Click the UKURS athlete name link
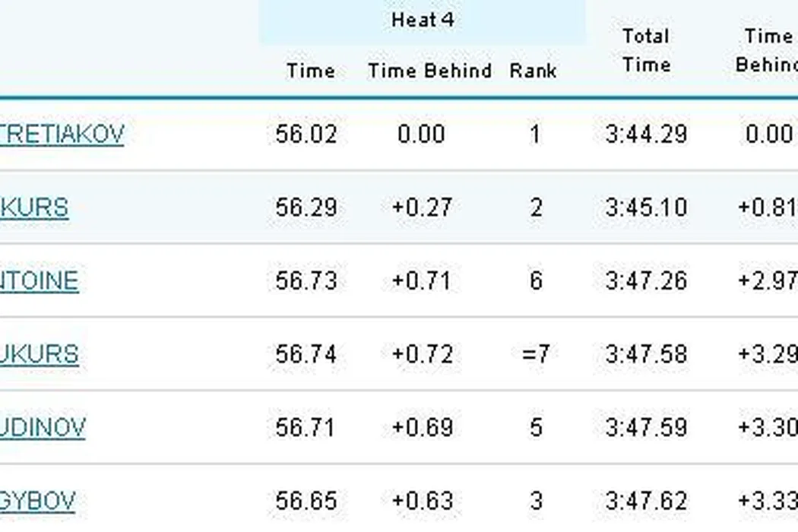The width and height of the screenshot is (798, 532). [39, 354]
